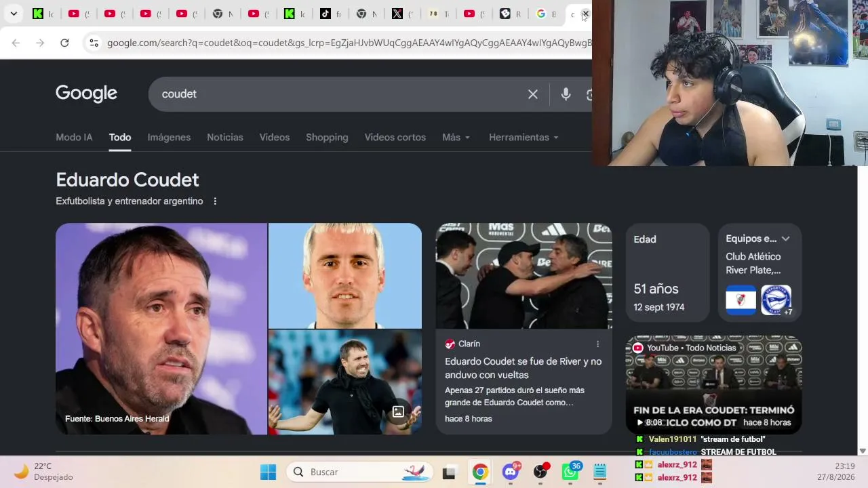This screenshot has height=488, width=868.
Task: Play the Todo Noticias YouTube video
Action: tap(713, 385)
